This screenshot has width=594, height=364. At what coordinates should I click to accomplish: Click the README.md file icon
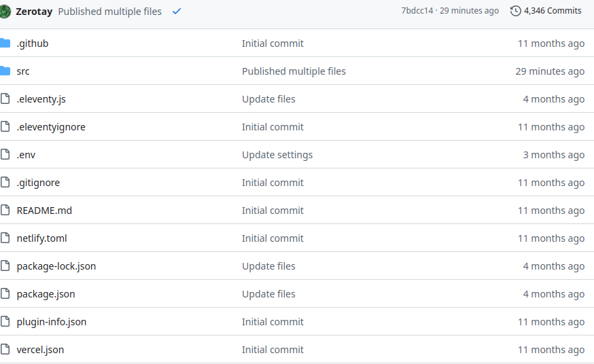click(5, 211)
